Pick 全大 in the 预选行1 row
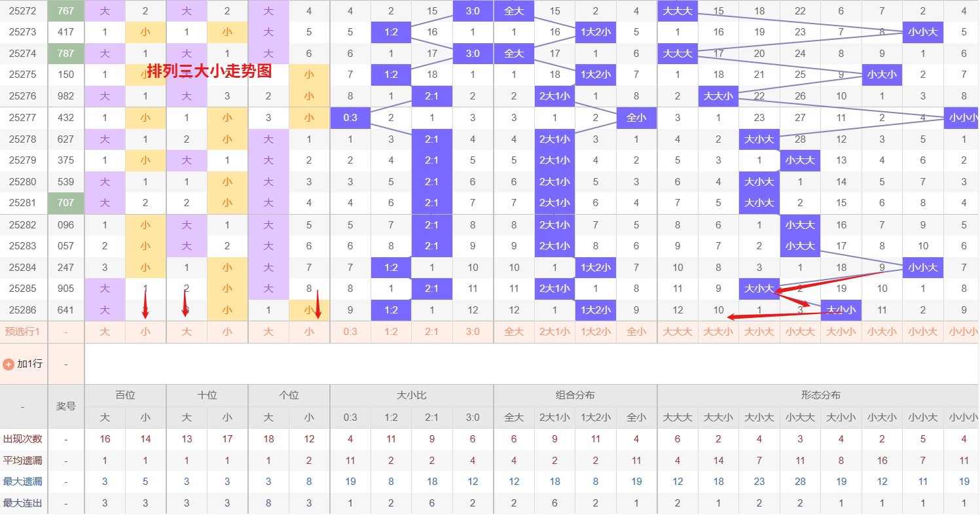980x515 pixels. (514, 332)
